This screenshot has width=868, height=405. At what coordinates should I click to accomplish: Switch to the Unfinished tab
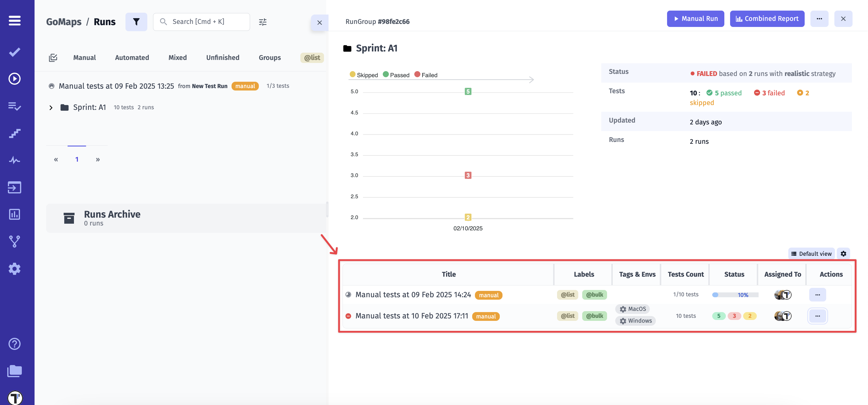click(222, 58)
